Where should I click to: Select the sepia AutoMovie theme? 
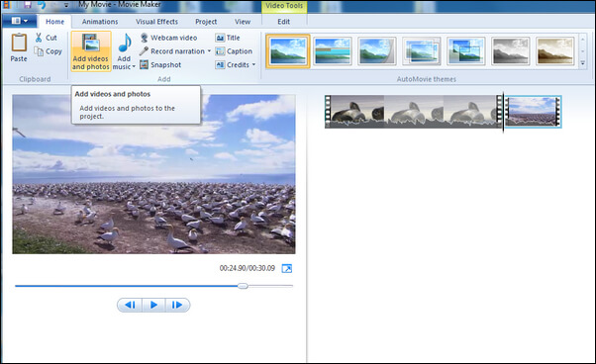pyautogui.click(x=555, y=51)
